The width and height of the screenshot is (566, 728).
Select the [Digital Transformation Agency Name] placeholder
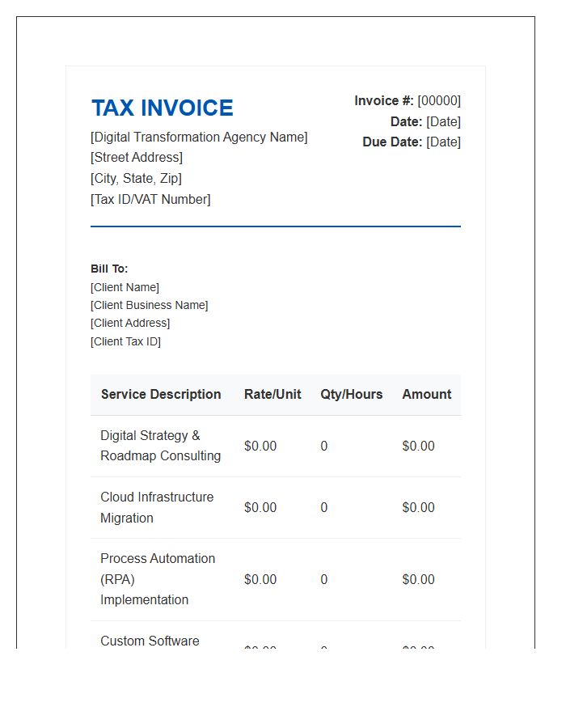(199, 137)
